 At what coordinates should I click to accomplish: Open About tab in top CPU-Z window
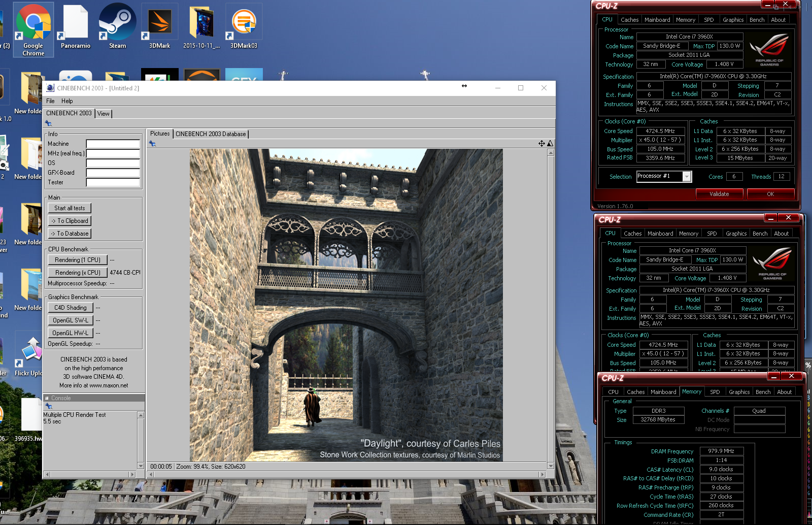tap(778, 20)
